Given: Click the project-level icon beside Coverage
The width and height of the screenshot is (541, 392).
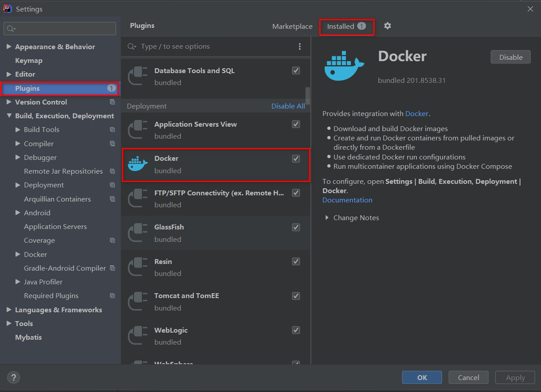Looking at the screenshot, I should (112, 241).
